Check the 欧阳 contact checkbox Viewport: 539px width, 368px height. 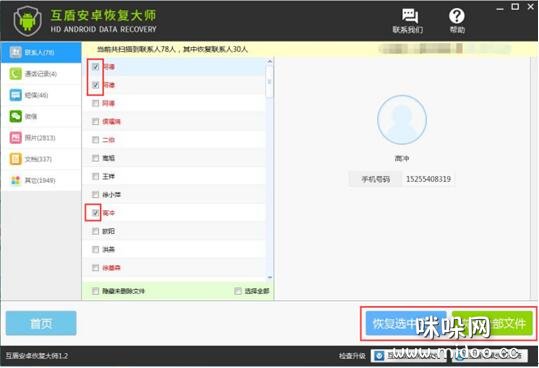96,231
